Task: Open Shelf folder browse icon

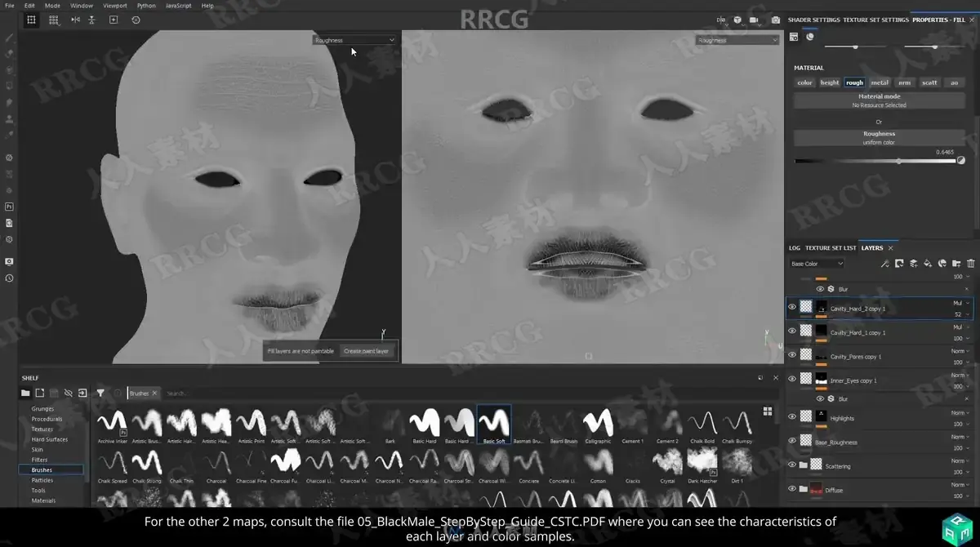Action: [x=25, y=393]
